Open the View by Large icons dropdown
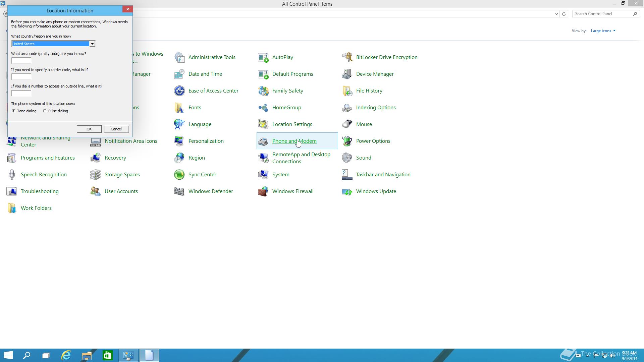644x362 pixels. coord(603,31)
